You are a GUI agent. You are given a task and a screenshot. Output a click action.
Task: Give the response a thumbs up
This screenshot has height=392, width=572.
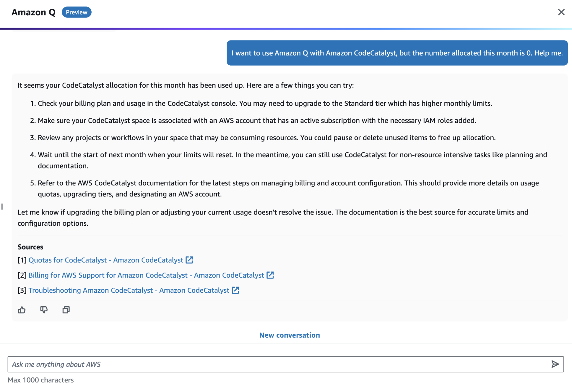pyautogui.click(x=22, y=310)
